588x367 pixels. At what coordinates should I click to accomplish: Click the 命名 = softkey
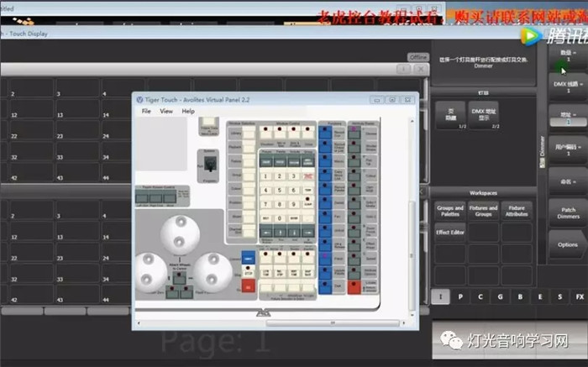click(568, 181)
